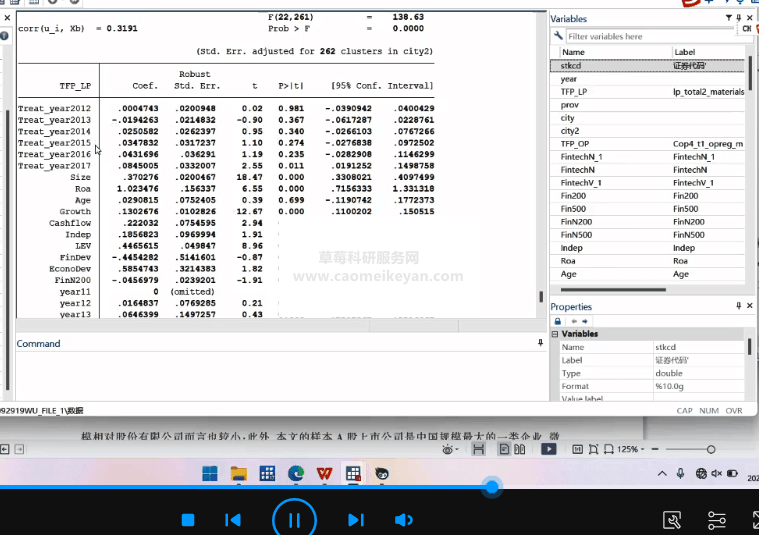Type in the Filter variables here field
This screenshot has height=535, width=759.
coord(650,36)
